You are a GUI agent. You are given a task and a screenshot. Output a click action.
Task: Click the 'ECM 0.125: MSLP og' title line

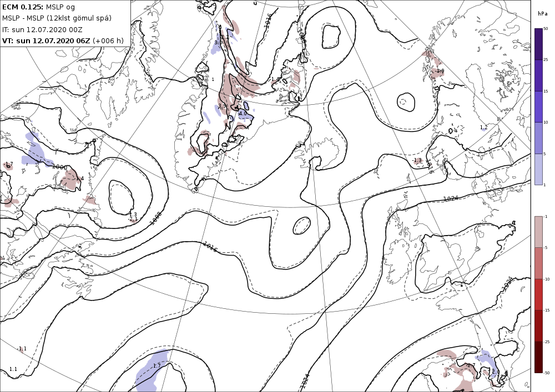coord(39,7)
